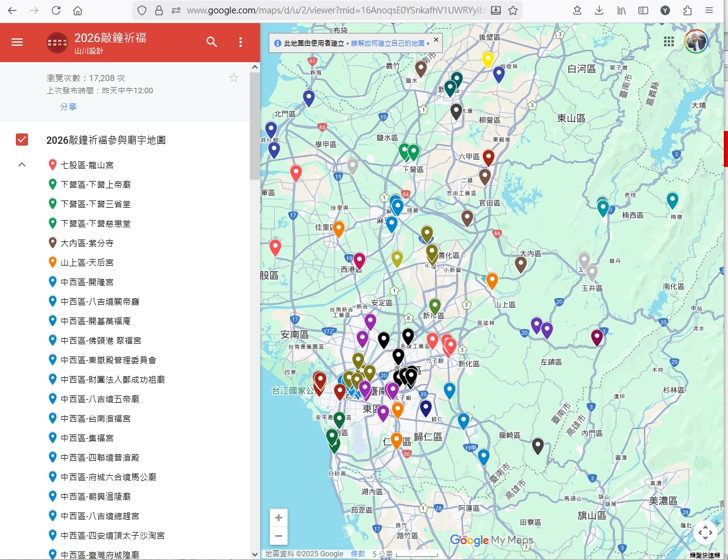
Task: Click the 分享 share link
Action: click(68, 107)
